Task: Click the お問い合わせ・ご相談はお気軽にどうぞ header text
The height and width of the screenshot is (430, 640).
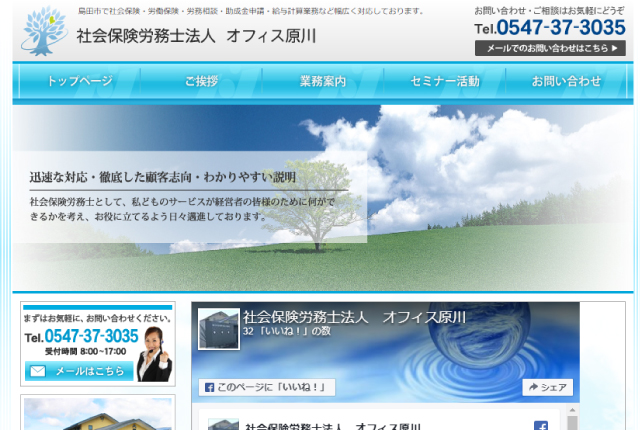Action: (x=549, y=11)
